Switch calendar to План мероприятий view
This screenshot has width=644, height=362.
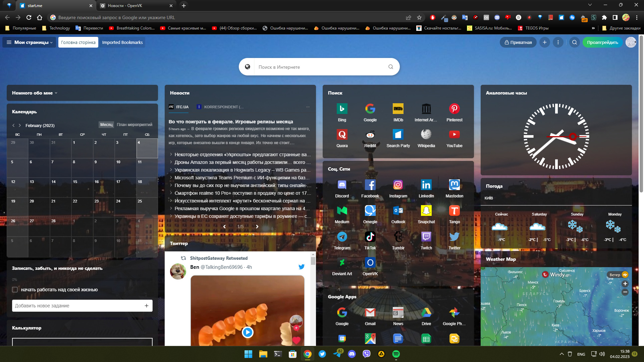point(134,125)
